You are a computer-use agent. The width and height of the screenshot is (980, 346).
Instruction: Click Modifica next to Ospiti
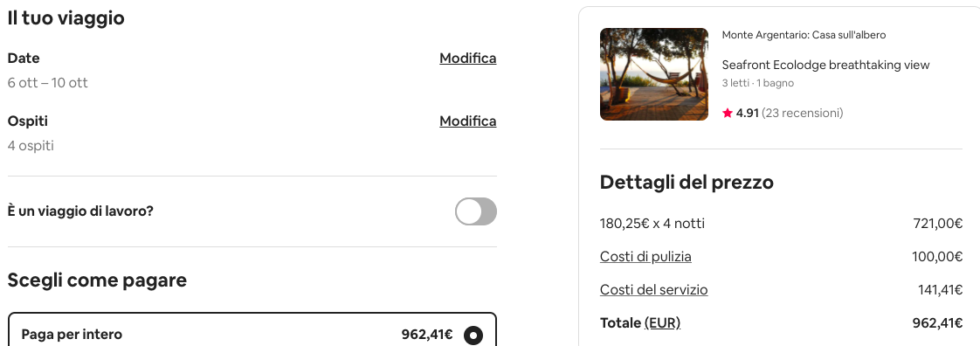467,121
